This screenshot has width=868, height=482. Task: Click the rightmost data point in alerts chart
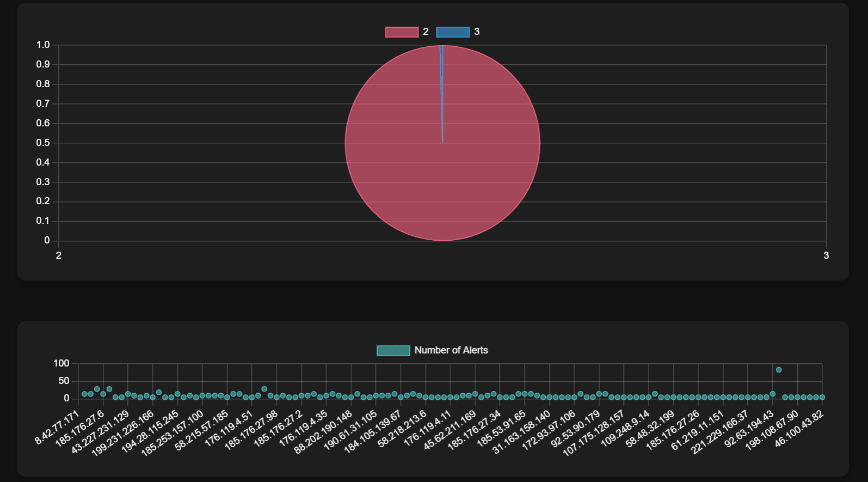822,398
